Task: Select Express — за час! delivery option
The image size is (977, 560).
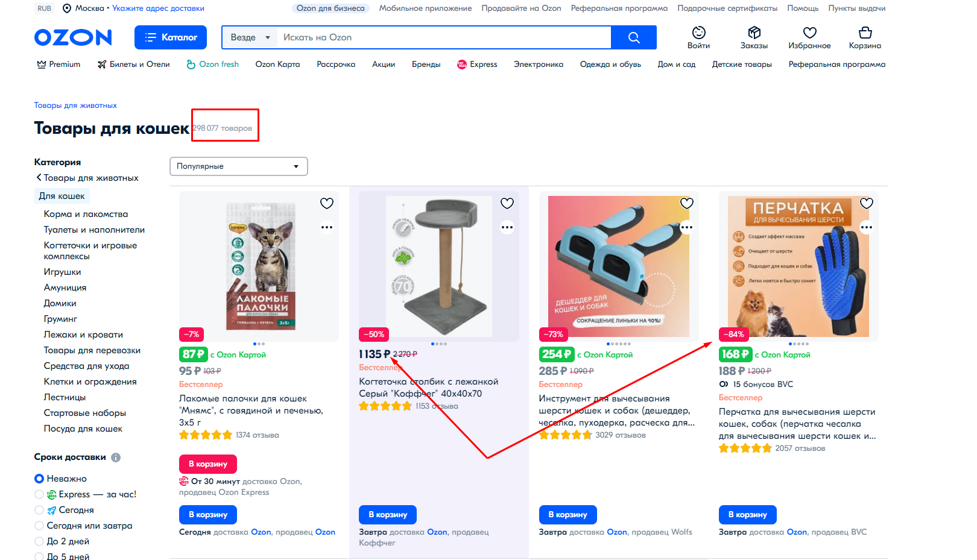Action: click(39, 494)
